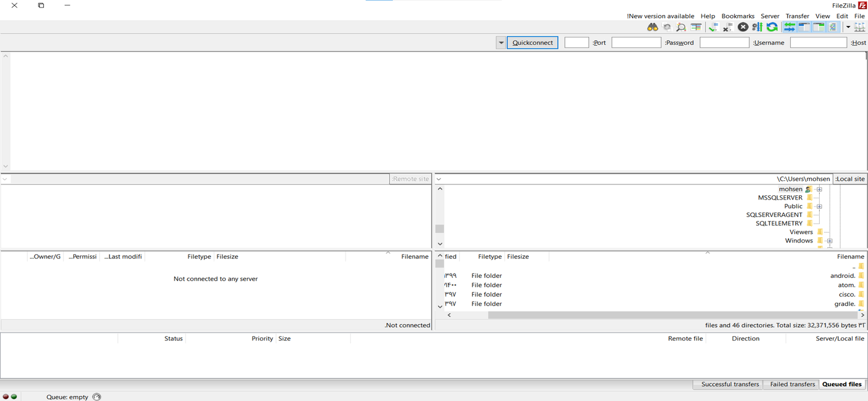The height and width of the screenshot is (401, 868).
Task: Open the Site Manager icon
Action: tap(860, 27)
